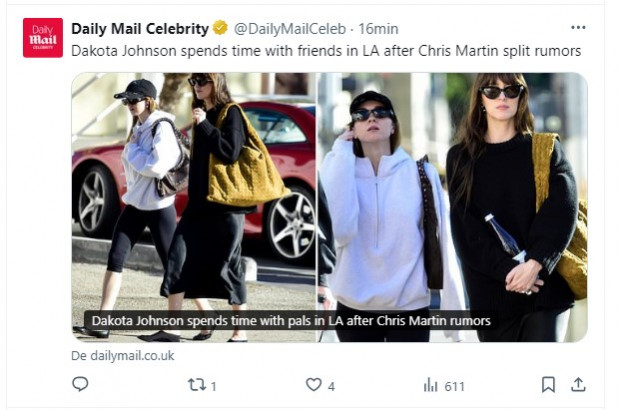This screenshot has width=620, height=410.
Task: Click the article headline caption overlay
Action: (x=291, y=320)
